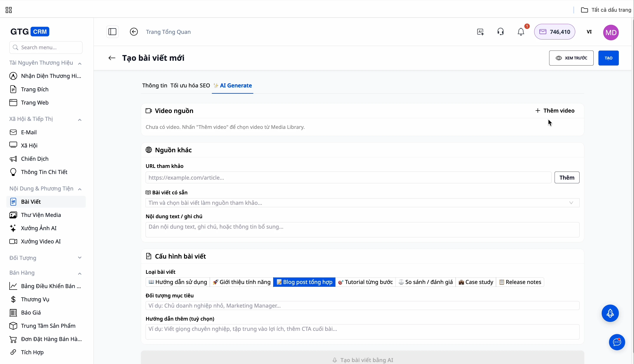Image resolution: width=634 pixels, height=364 pixels.
Task: Toggle the sidebar collapse panel icon
Action: point(112,32)
